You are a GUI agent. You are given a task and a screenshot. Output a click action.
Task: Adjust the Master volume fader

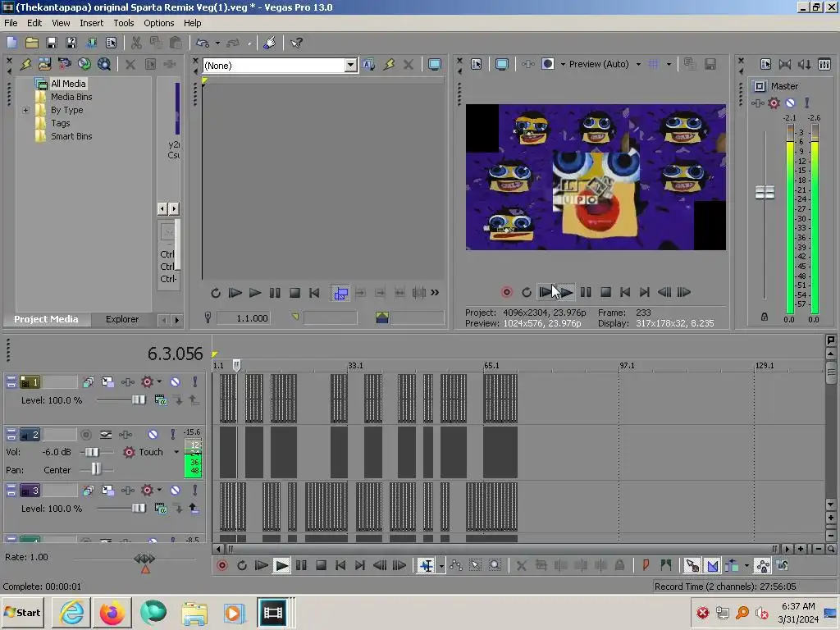[765, 192]
